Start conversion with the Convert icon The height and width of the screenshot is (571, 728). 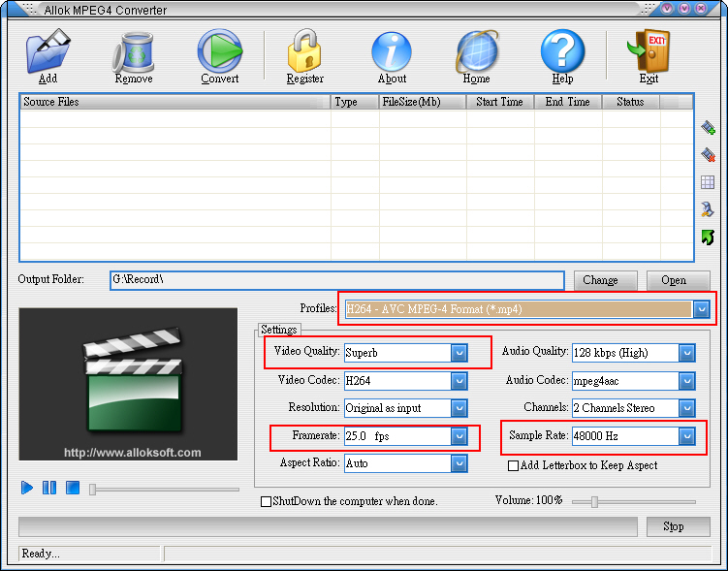pos(220,53)
